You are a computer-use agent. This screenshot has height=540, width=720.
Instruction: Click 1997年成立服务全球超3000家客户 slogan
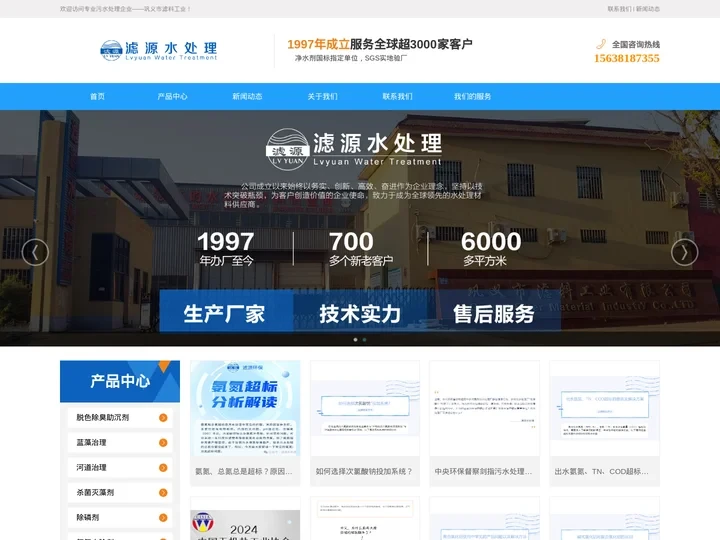click(380, 45)
